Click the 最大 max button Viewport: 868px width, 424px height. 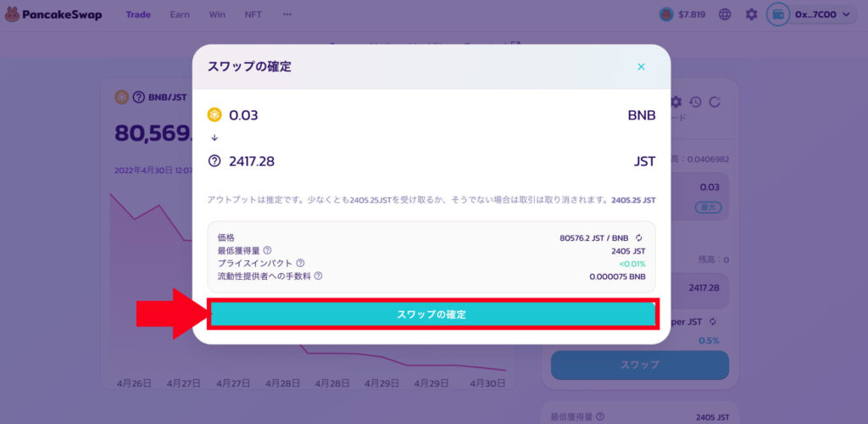coord(708,208)
